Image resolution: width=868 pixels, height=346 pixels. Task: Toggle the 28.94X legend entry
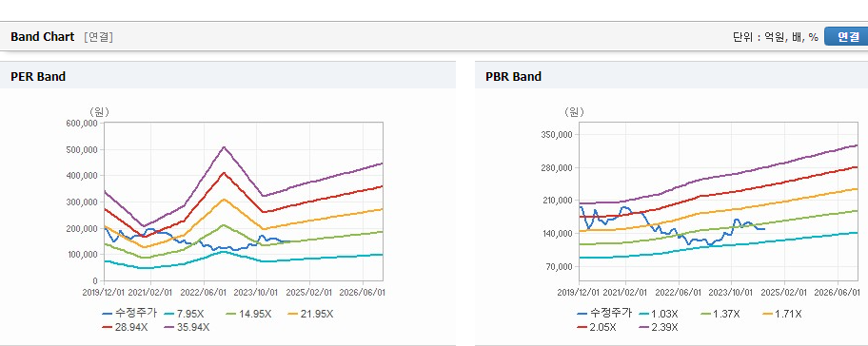pos(125,327)
